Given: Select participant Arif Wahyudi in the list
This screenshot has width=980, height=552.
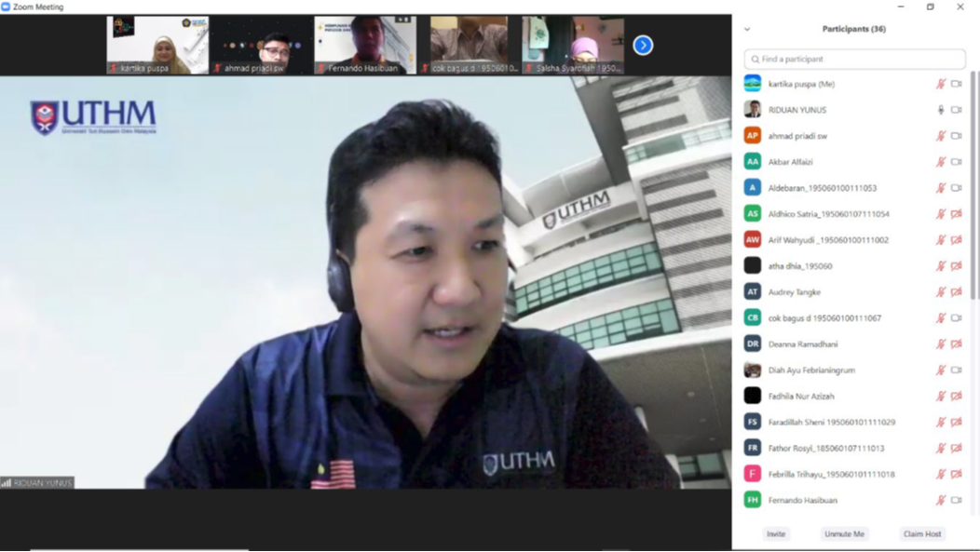Looking at the screenshot, I should tap(853, 240).
